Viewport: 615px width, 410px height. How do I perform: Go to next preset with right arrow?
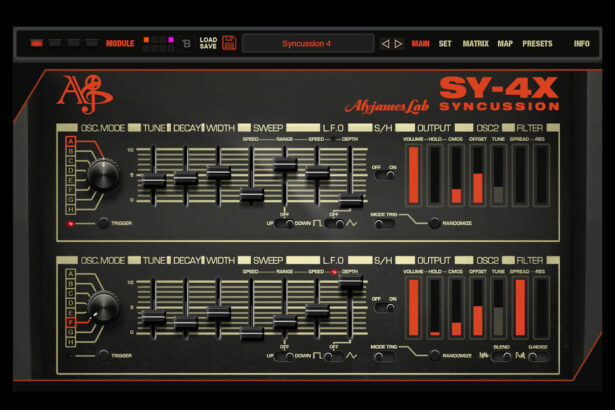pyautogui.click(x=398, y=44)
